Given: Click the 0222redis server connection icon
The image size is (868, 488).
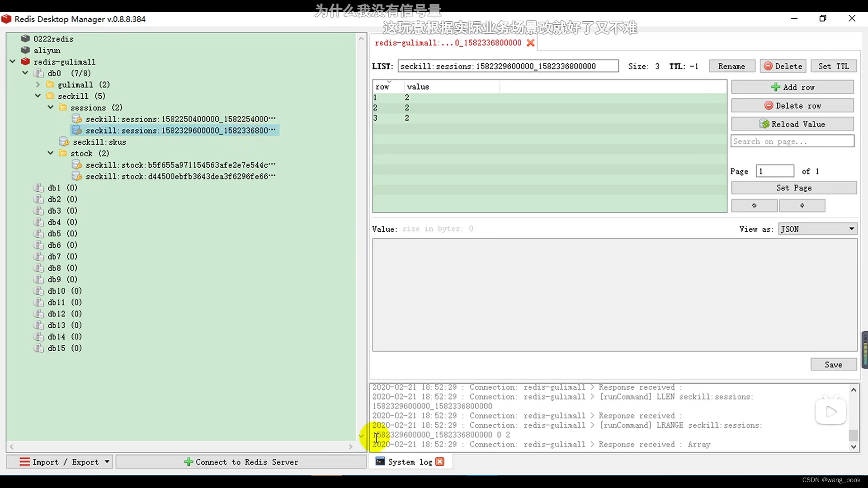Looking at the screenshot, I should coord(25,39).
